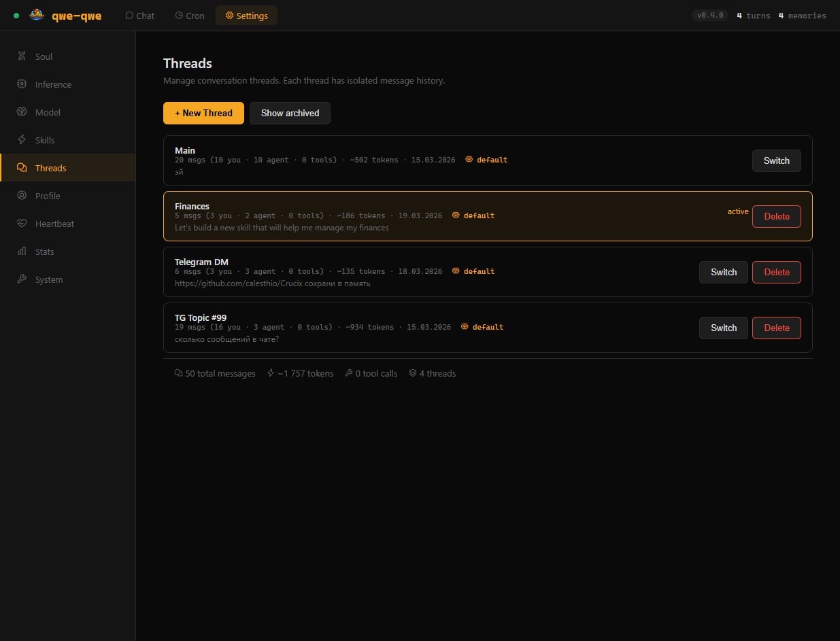840x641 pixels.
Task: Click the green online status dot
Action: coord(16,16)
